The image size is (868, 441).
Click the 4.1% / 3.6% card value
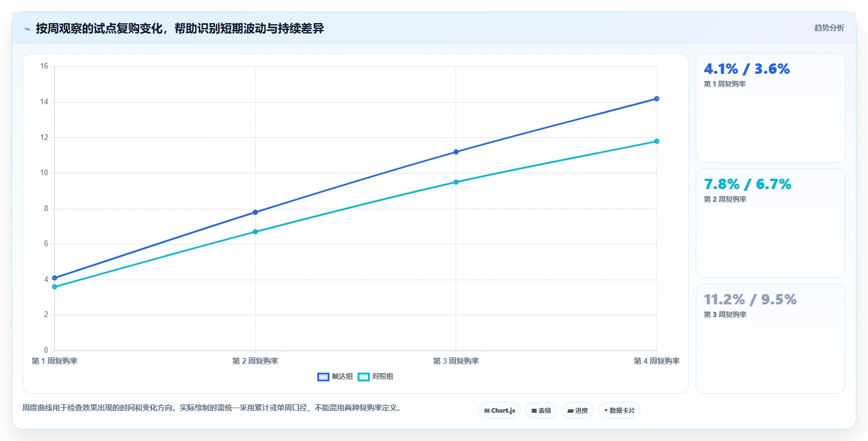click(x=746, y=69)
